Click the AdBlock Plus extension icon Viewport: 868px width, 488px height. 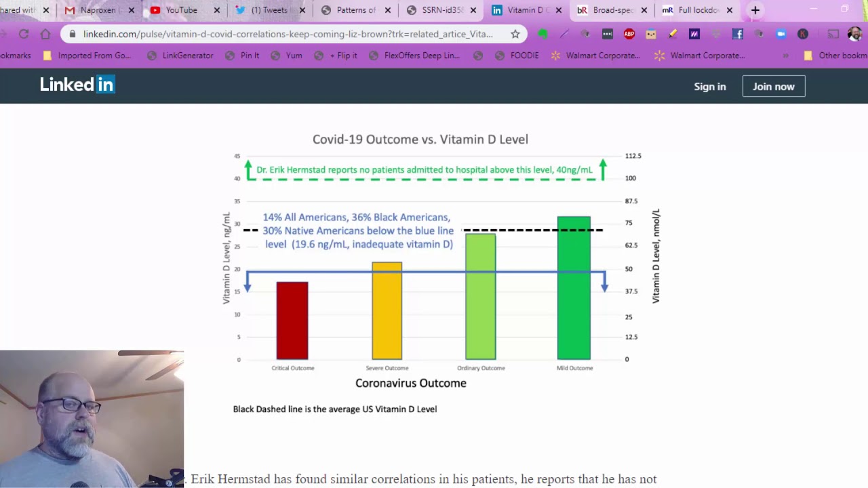pyautogui.click(x=629, y=34)
